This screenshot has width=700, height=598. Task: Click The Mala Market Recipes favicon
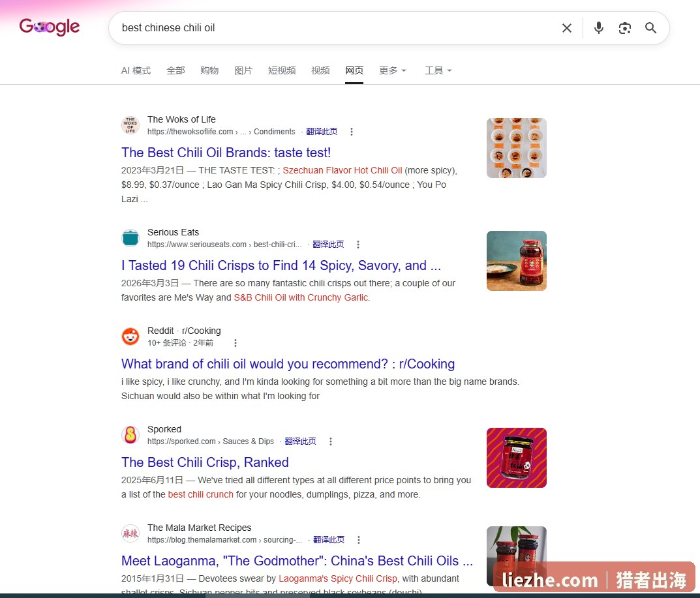pos(130,533)
